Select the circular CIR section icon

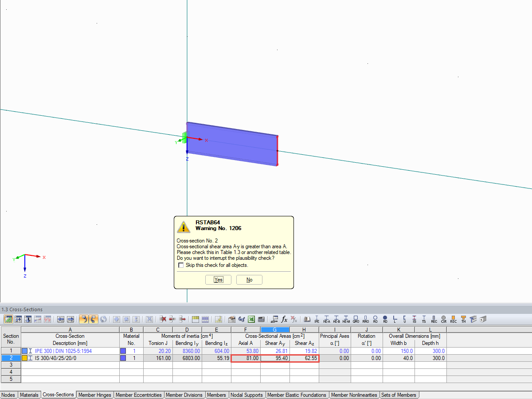click(x=443, y=319)
